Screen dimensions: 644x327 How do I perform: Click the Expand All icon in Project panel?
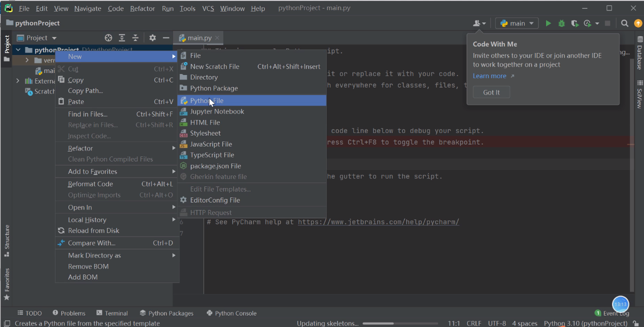(x=122, y=38)
